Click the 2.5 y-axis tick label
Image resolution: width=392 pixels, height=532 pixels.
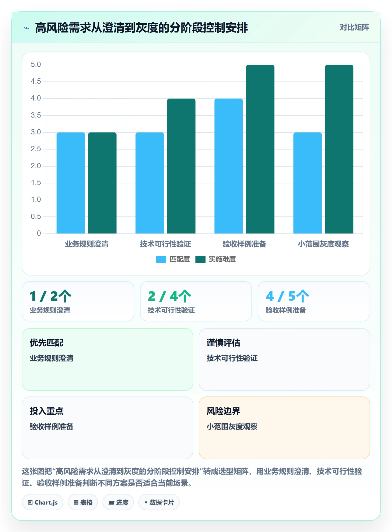pyautogui.click(x=36, y=149)
